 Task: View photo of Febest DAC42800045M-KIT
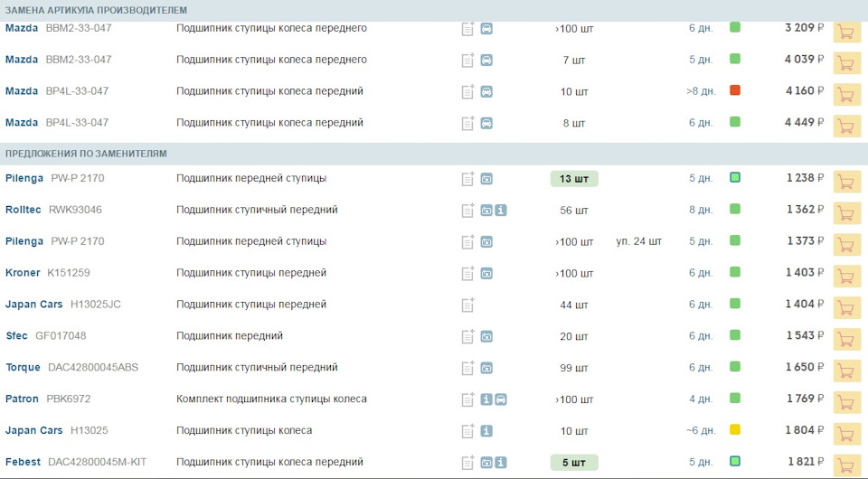[x=486, y=463]
